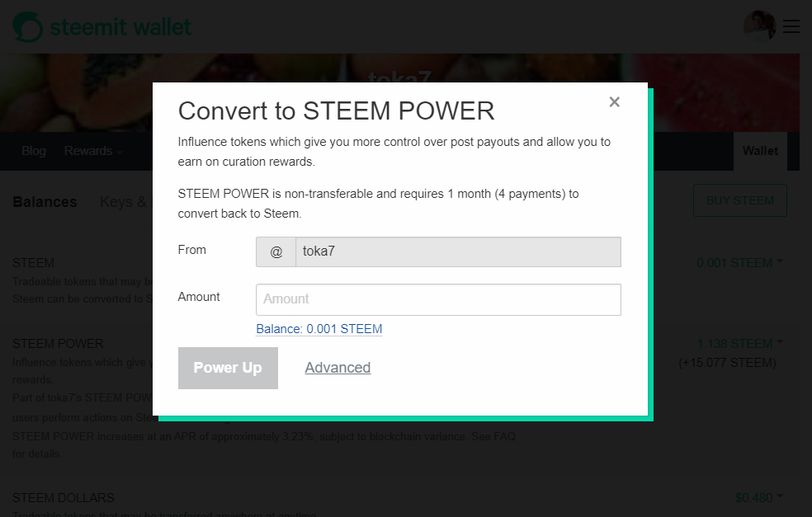The width and height of the screenshot is (812, 517).
Task: Click the Balance: 0.001 STEEM link
Action: 319,329
